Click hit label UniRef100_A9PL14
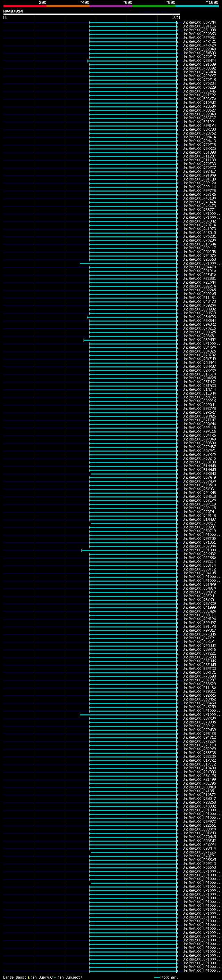222x980 pixels. tap(199, 187)
